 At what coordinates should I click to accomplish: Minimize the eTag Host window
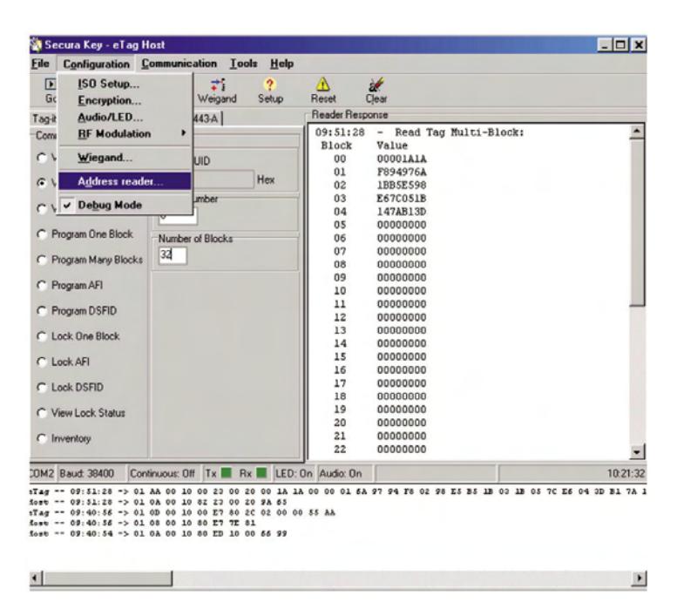605,44
